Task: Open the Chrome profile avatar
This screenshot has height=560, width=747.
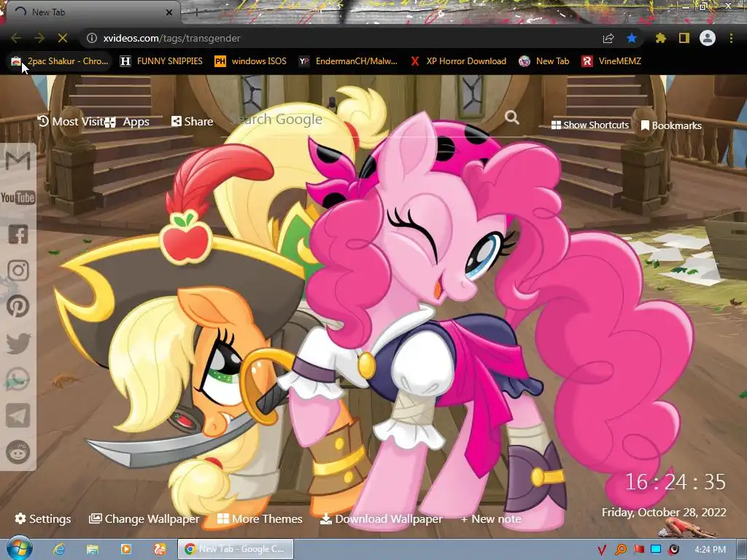Action: point(708,38)
